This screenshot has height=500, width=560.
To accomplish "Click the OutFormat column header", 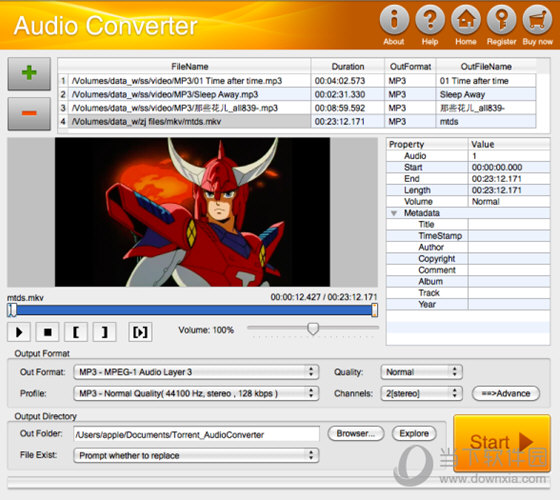I will (x=410, y=67).
